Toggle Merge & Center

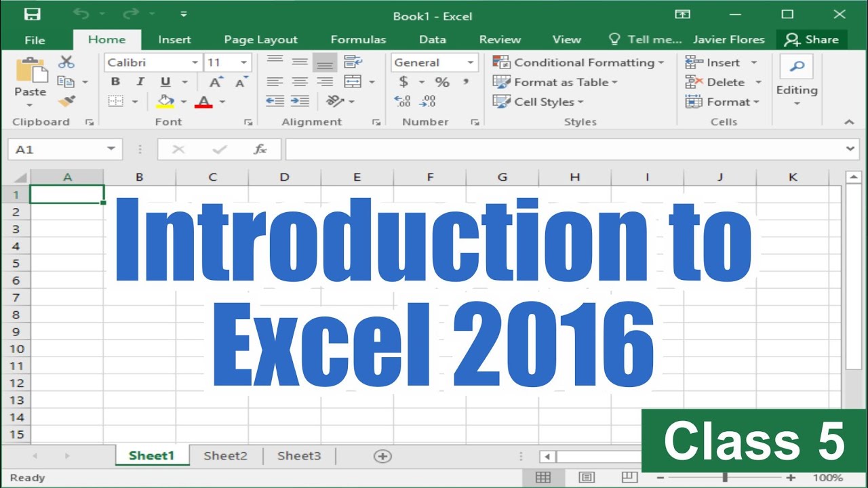click(353, 82)
